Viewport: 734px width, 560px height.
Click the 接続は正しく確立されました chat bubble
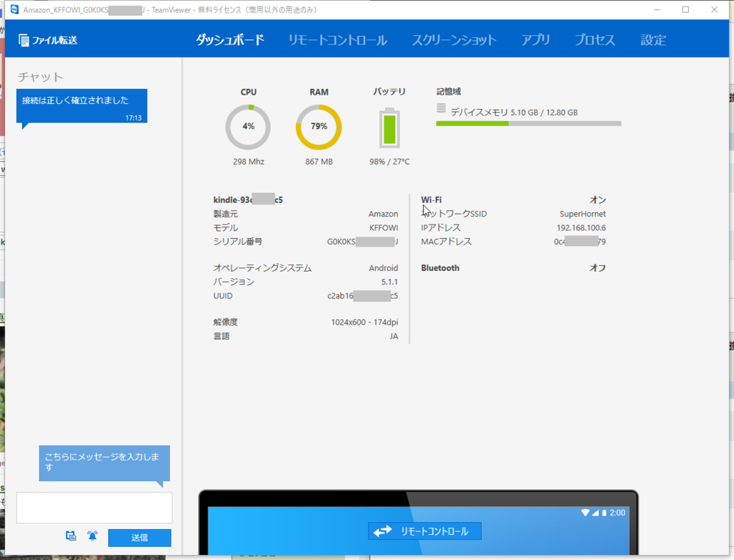pos(82,106)
